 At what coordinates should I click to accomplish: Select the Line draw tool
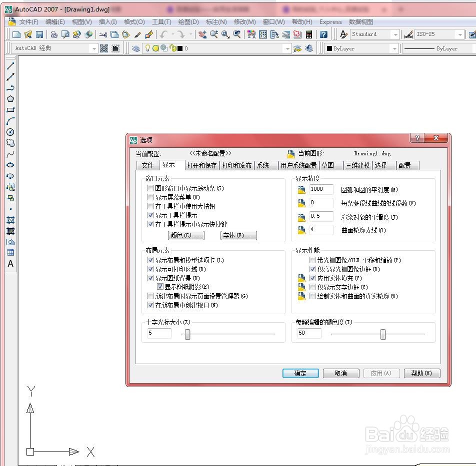coord(10,66)
